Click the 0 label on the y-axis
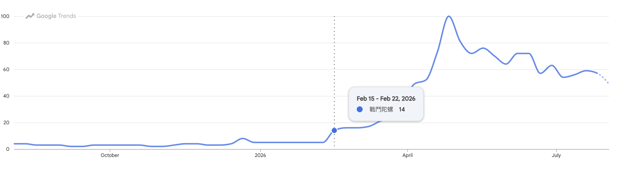 8,149
